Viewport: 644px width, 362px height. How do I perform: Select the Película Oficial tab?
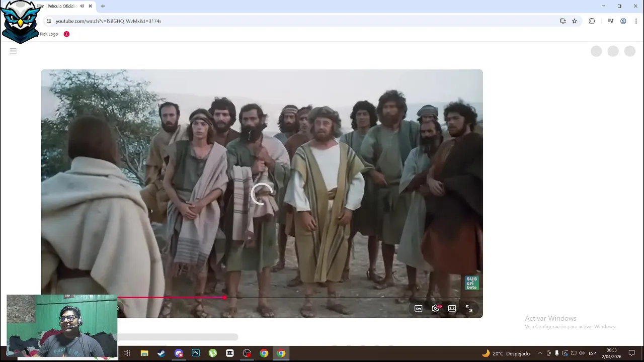point(55,6)
